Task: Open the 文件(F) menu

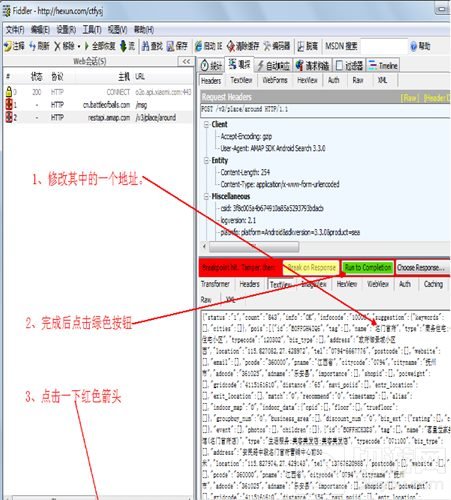Action: [x=15, y=30]
